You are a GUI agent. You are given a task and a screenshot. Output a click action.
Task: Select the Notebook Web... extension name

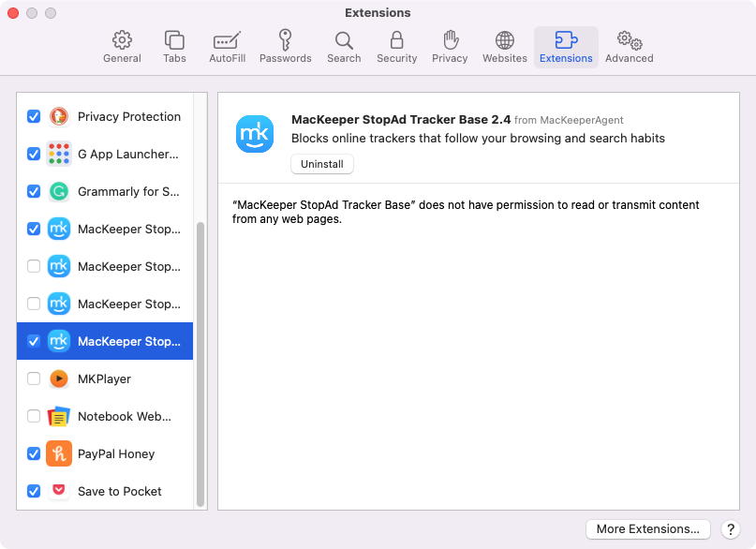point(125,417)
